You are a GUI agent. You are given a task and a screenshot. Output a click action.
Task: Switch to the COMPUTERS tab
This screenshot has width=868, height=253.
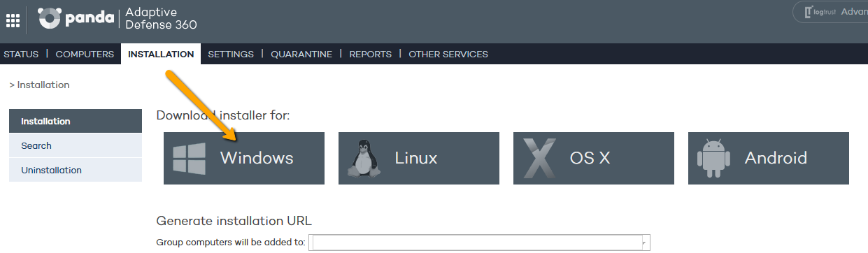85,54
